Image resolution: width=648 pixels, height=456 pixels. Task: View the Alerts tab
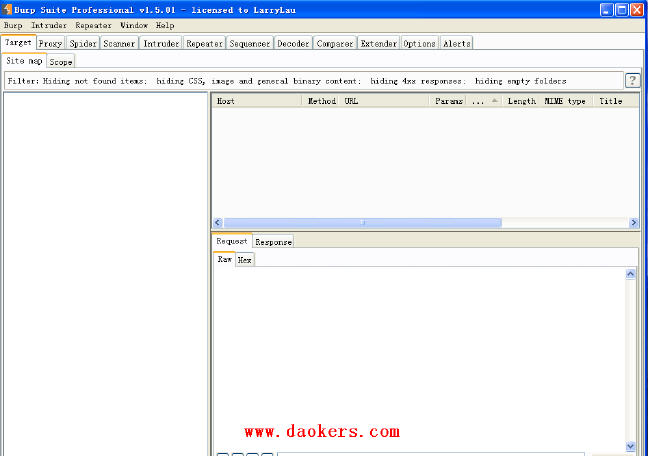pos(457,43)
